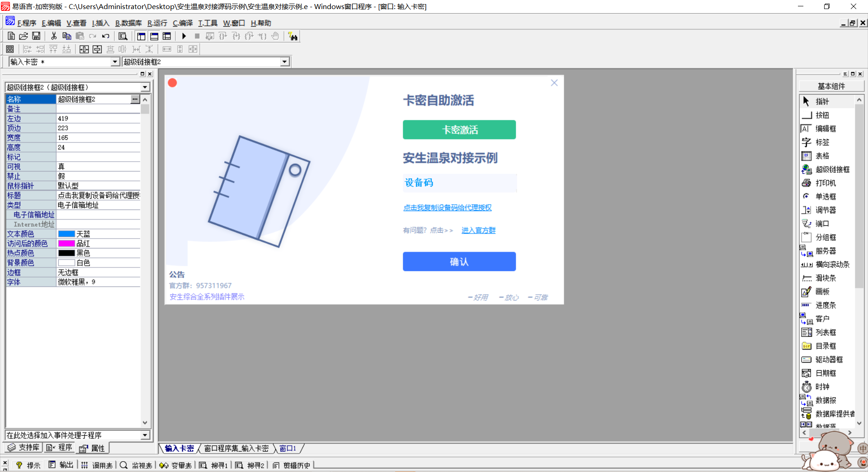The image size is (868, 472).
Task: Open the component selector dropdown 超级链接框2
Action: pos(284,62)
